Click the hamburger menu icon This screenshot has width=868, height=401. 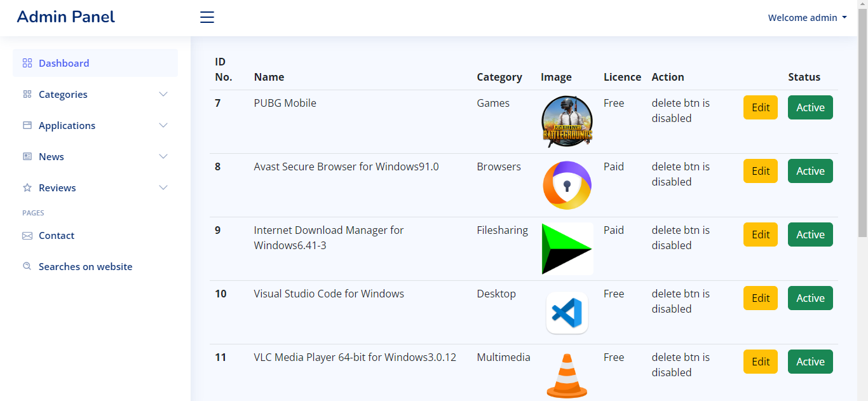tap(207, 17)
